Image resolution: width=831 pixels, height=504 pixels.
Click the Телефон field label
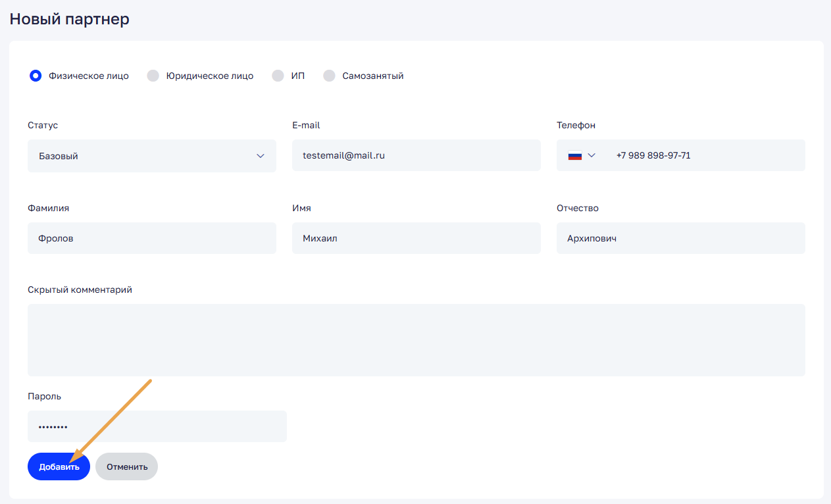[x=576, y=125]
